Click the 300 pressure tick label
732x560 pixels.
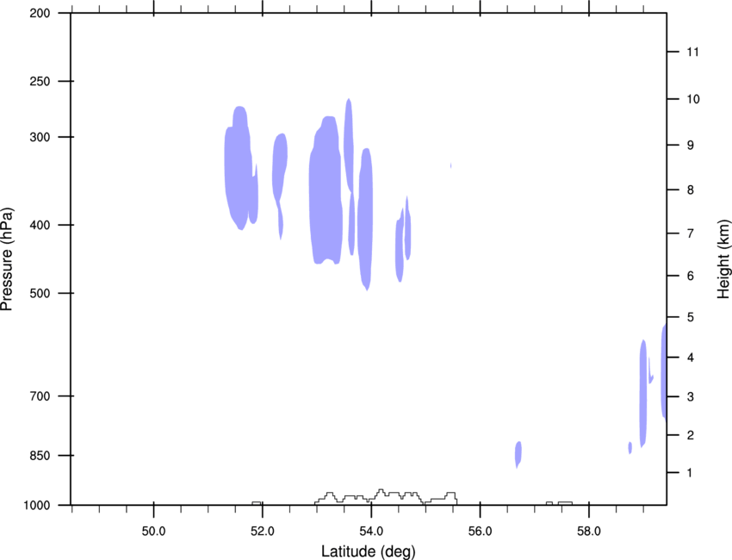tap(40, 137)
